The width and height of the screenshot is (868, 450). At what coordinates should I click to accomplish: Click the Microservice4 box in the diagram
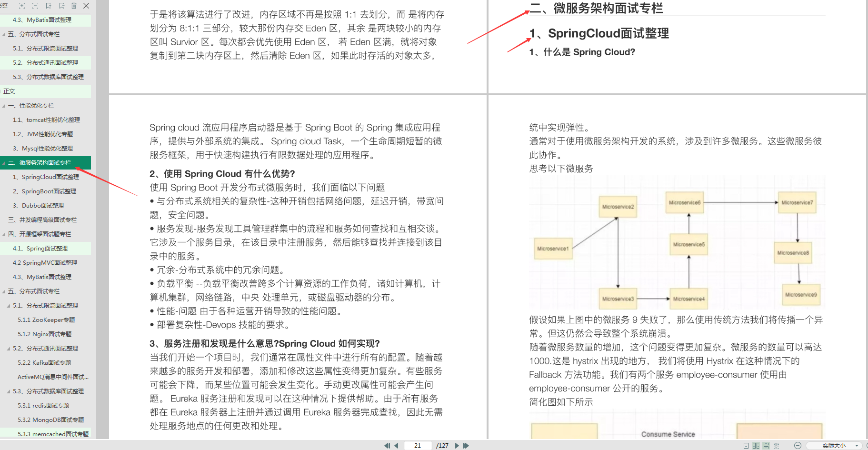tap(688, 299)
